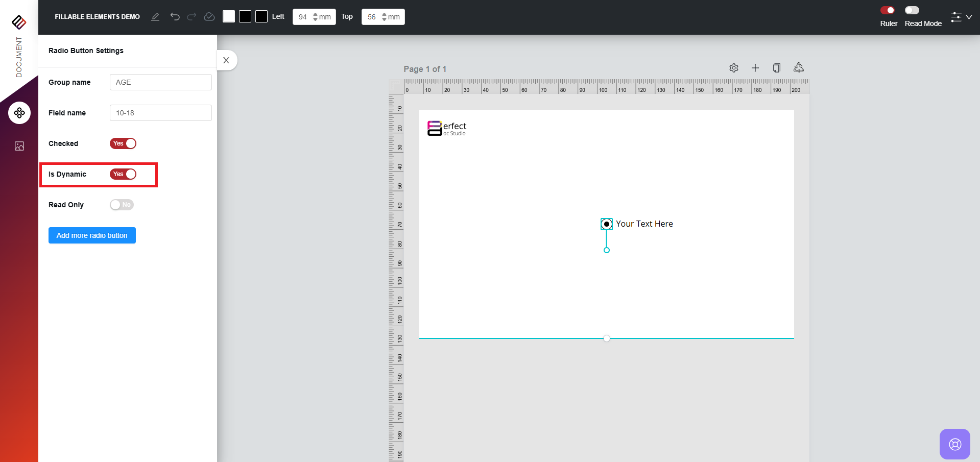Click Add more radio button

[92, 235]
